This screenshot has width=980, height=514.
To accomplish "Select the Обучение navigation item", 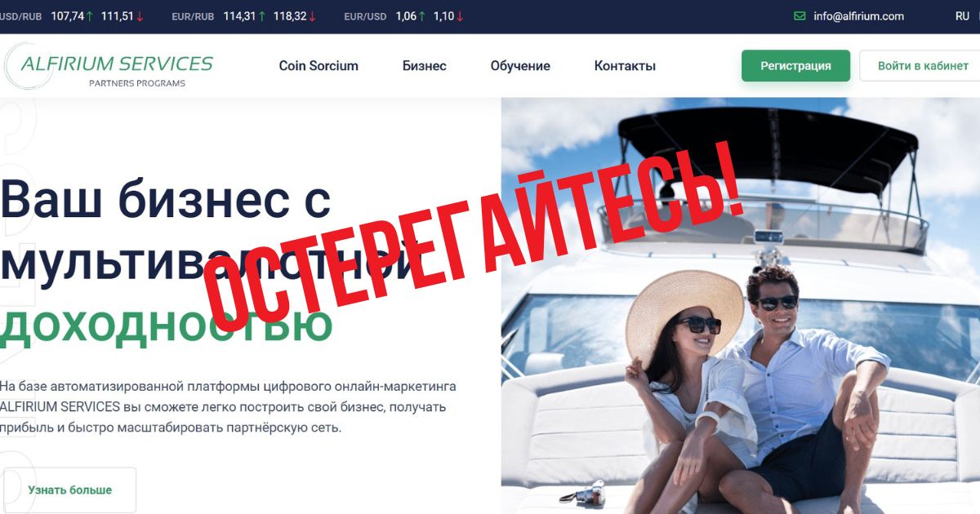I will coord(520,66).
